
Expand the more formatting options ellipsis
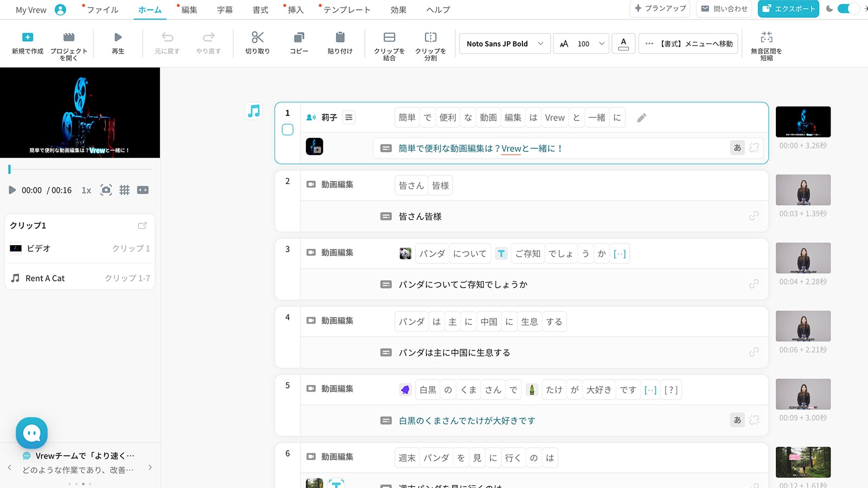click(649, 43)
